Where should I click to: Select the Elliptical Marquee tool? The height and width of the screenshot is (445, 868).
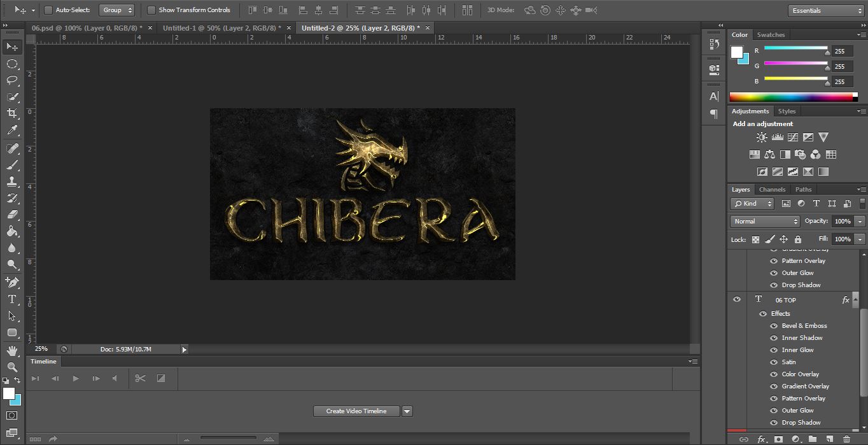[12, 64]
